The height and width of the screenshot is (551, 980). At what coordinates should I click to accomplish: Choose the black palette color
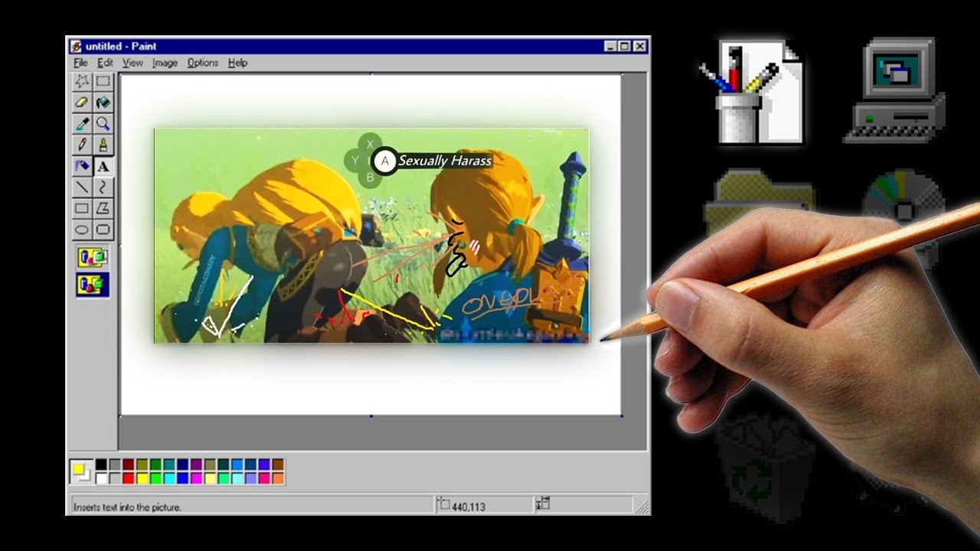tap(101, 465)
